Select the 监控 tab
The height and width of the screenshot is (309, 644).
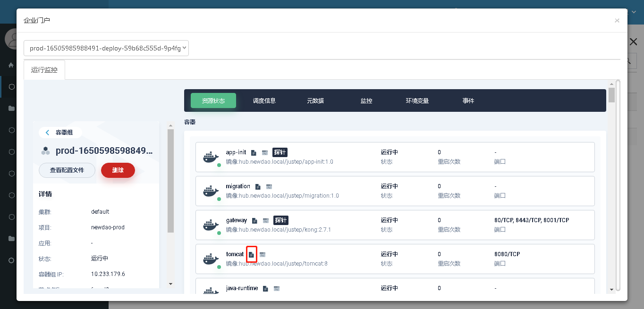[x=366, y=100]
